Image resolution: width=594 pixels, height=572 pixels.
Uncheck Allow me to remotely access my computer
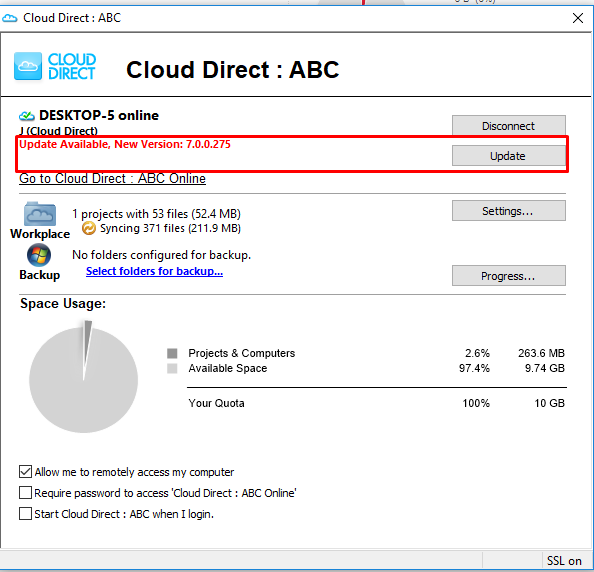(25, 472)
